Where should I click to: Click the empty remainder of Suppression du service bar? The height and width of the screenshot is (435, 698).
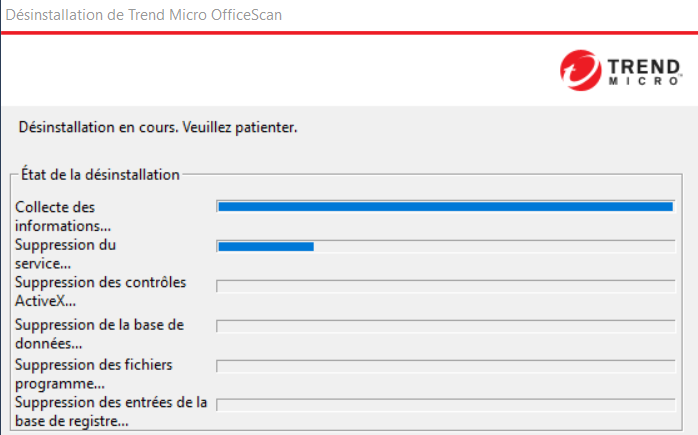point(494,246)
